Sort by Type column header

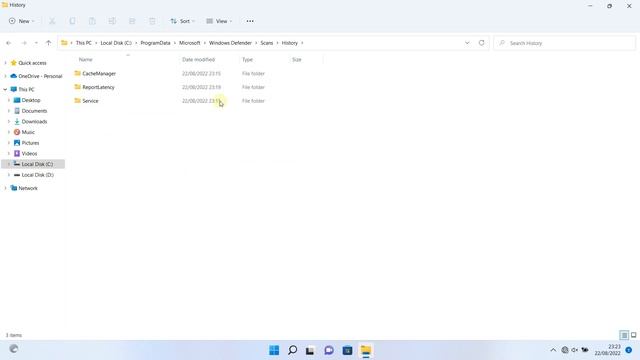pos(247,60)
